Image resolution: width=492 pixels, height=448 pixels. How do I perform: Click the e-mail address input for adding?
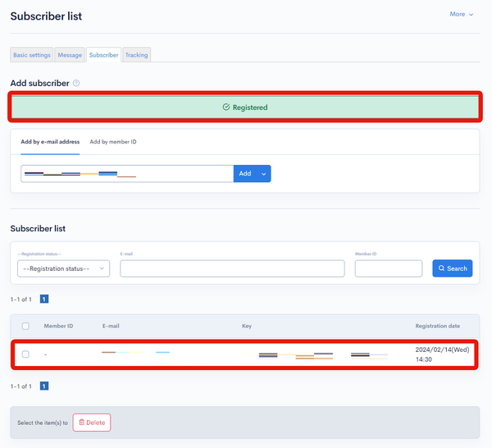[x=127, y=174]
